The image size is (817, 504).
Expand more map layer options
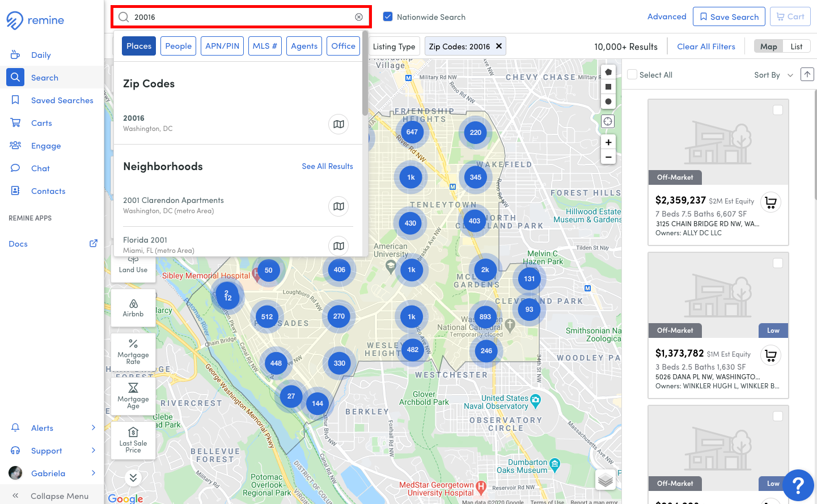(133, 477)
